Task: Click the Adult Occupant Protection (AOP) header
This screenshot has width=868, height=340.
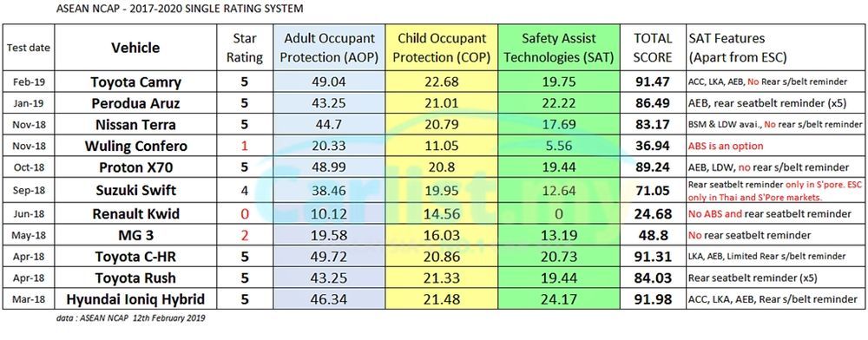Action: pyautogui.click(x=329, y=48)
